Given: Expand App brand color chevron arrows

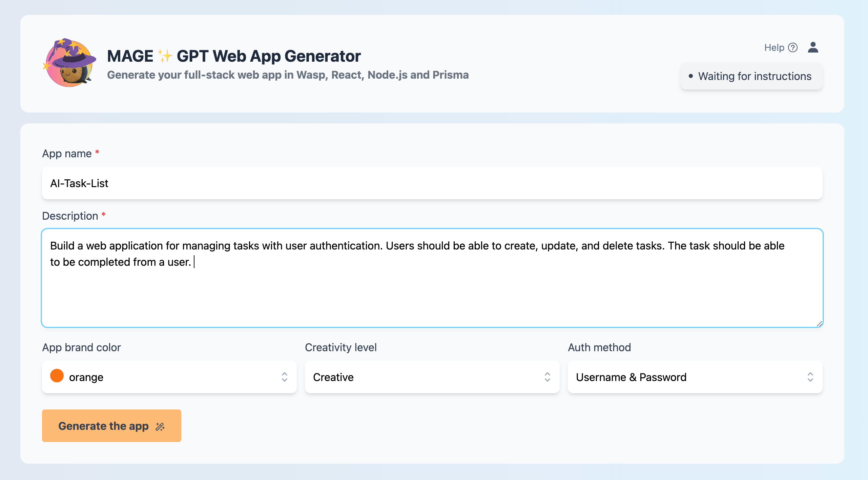Looking at the screenshot, I should (285, 377).
